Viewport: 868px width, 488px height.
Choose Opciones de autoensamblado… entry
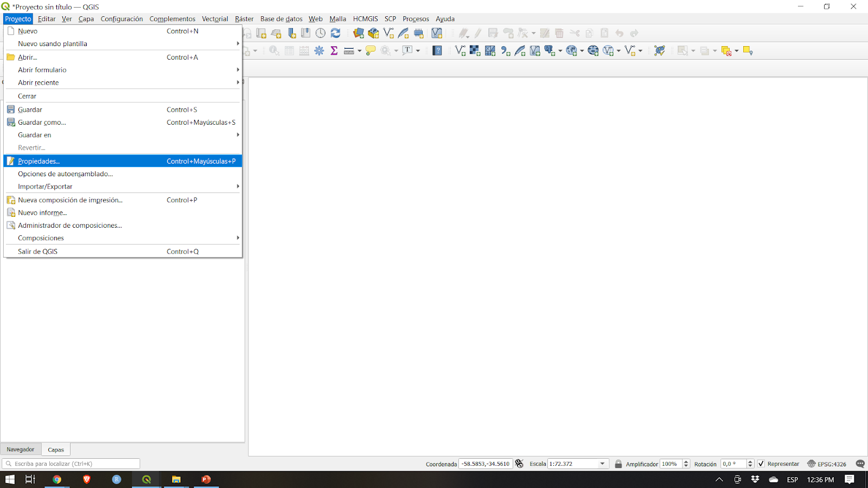(x=123, y=174)
